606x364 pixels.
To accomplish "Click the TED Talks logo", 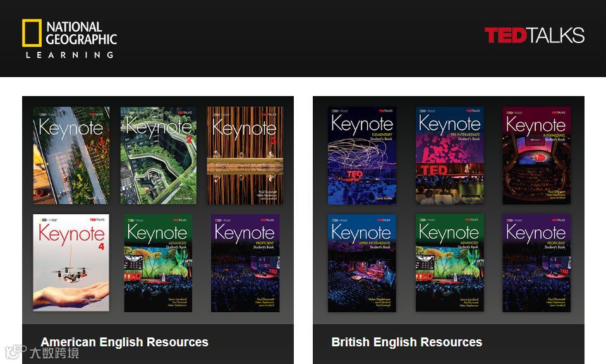I will tap(535, 35).
